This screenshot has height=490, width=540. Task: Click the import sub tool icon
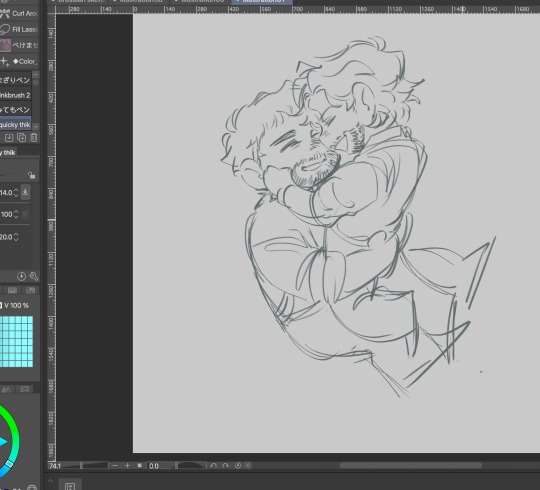click(x=9, y=138)
